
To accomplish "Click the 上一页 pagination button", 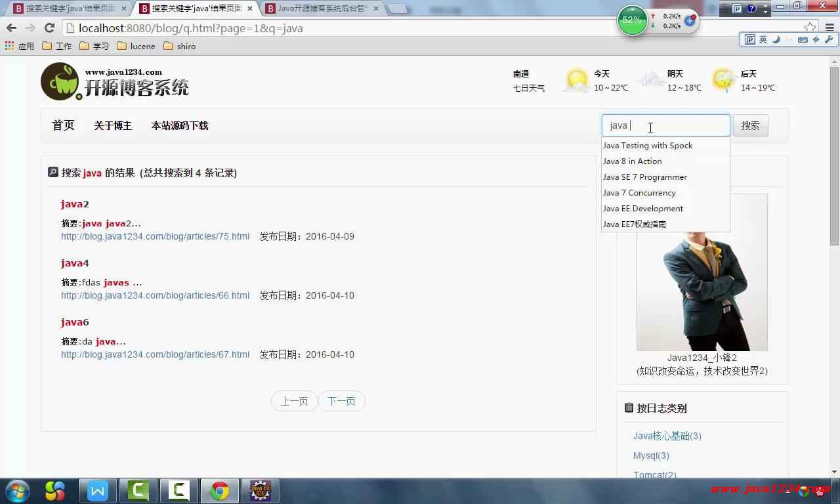I will pos(294,401).
